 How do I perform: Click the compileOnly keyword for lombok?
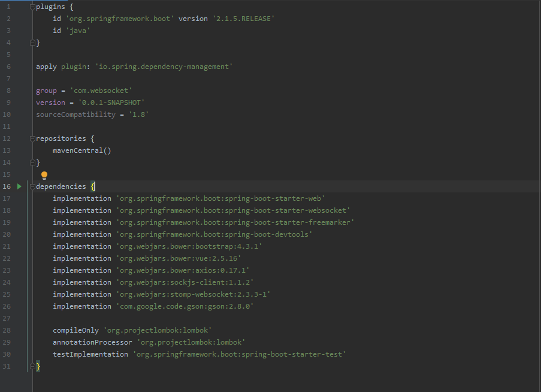pos(75,330)
